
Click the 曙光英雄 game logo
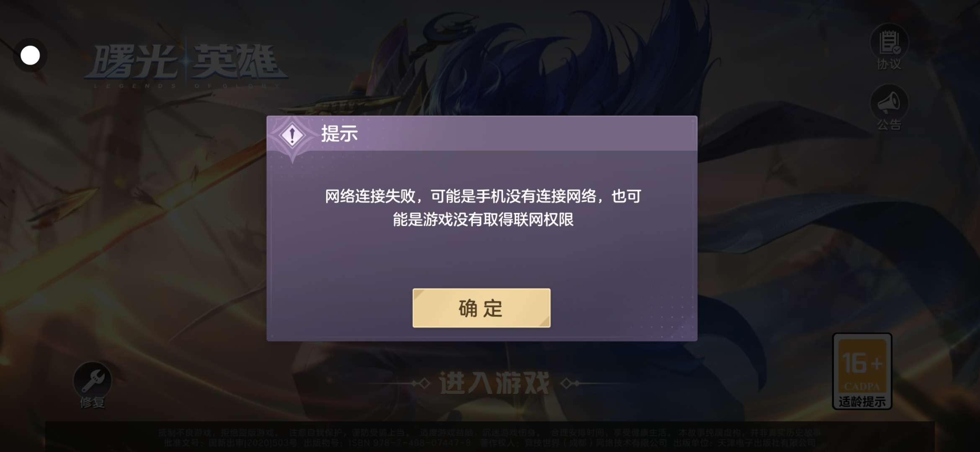click(187, 62)
